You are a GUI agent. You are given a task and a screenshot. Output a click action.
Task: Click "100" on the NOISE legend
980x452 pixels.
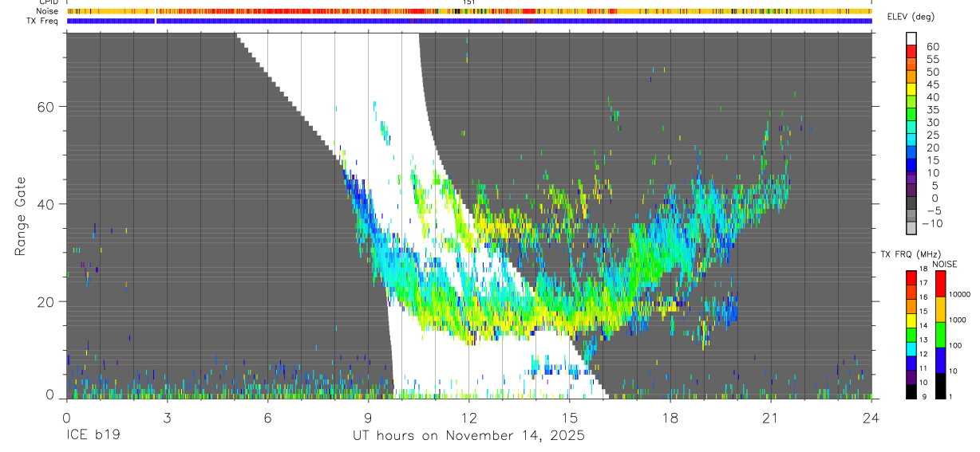(955, 345)
